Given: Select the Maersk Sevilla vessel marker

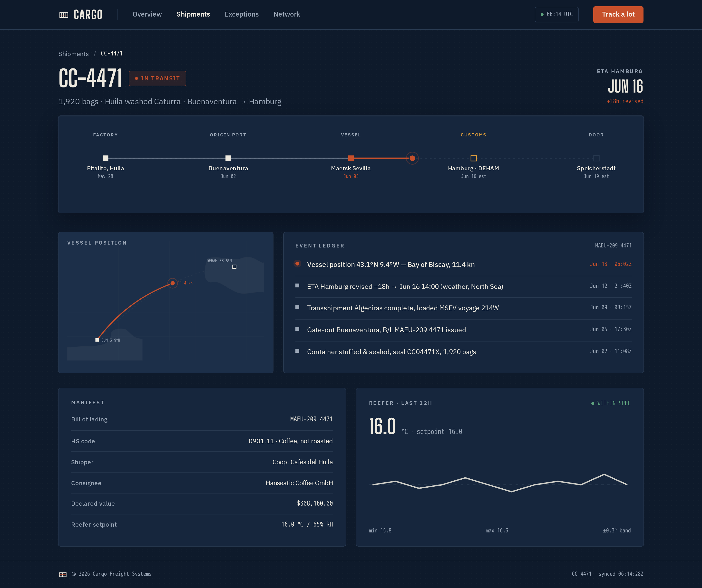Looking at the screenshot, I should coord(351,158).
